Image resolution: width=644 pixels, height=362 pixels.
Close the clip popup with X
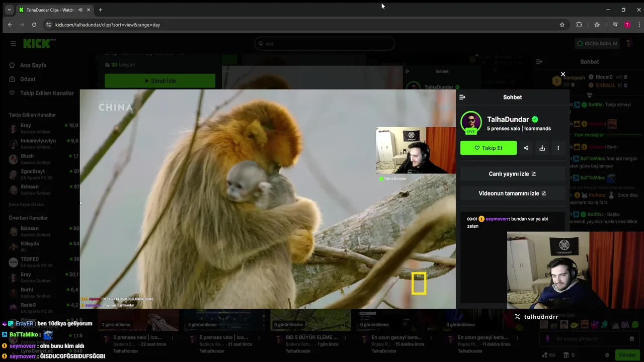coord(563,74)
